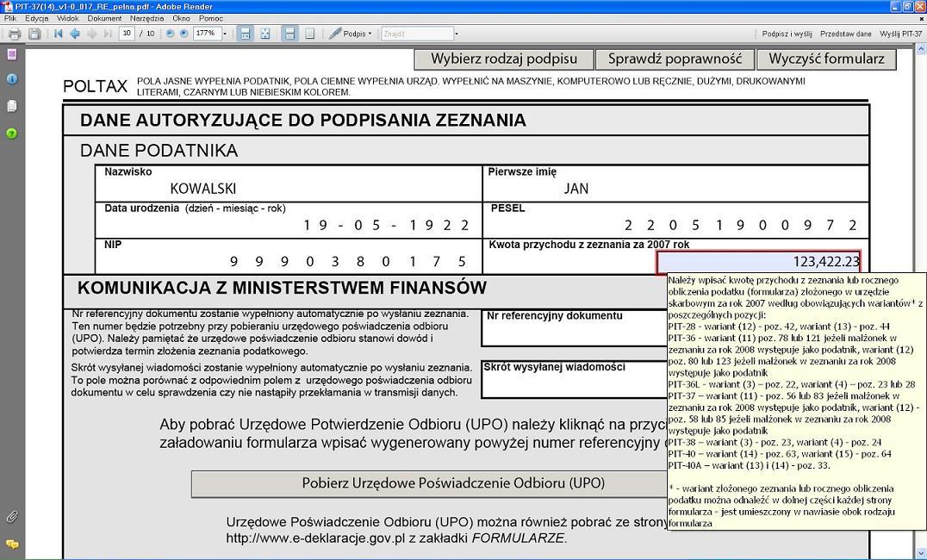Click the Wyczyść formularz button
The height and width of the screenshot is (560, 927).
[x=826, y=59]
